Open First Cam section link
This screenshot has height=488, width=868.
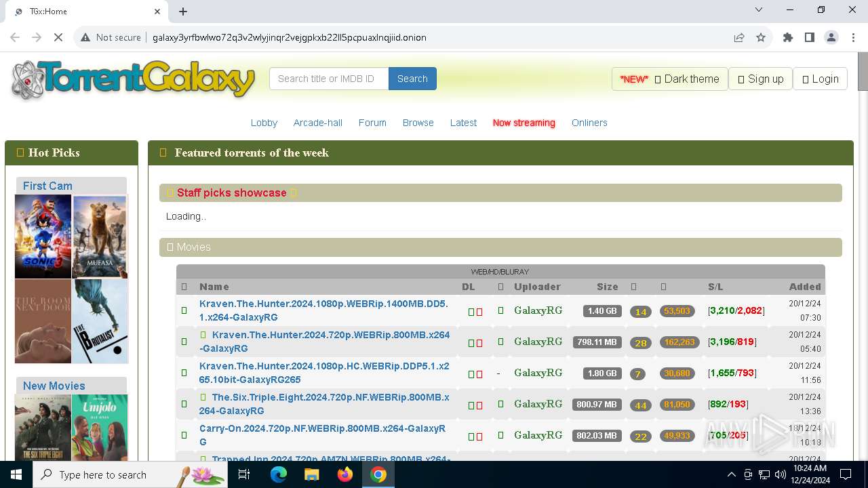[x=47, y=186]
